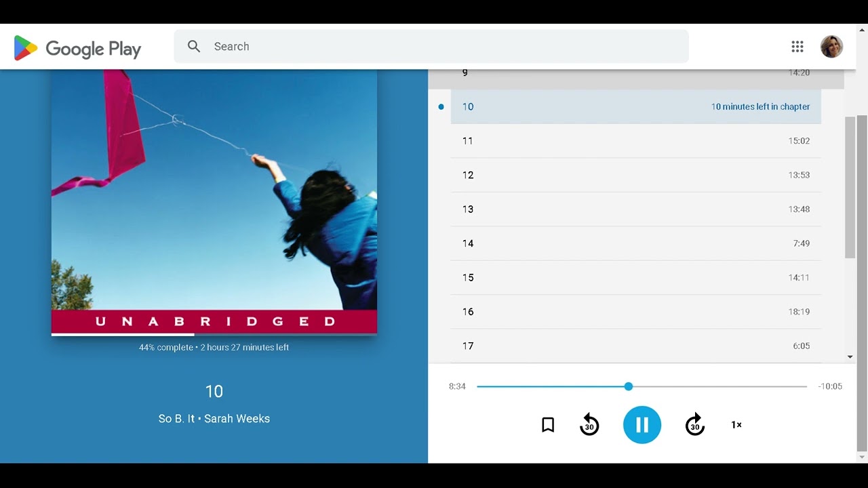
Task: Jump to chapter 17
Action: point(636,346)
